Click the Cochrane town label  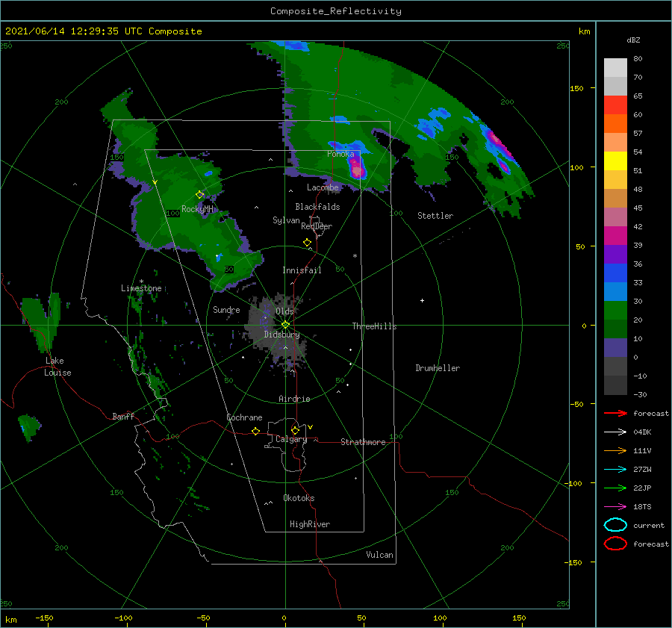[x=244, y=417]
